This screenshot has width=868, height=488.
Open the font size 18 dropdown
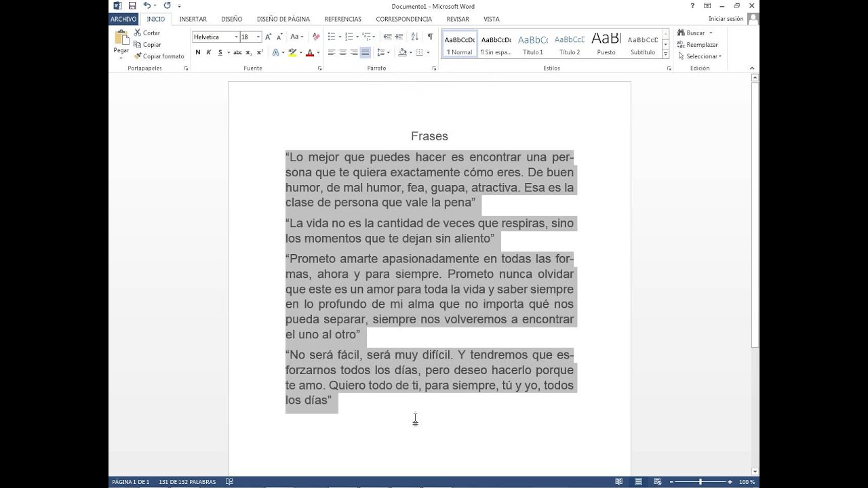pyautogui.click(x=258, y=37)
